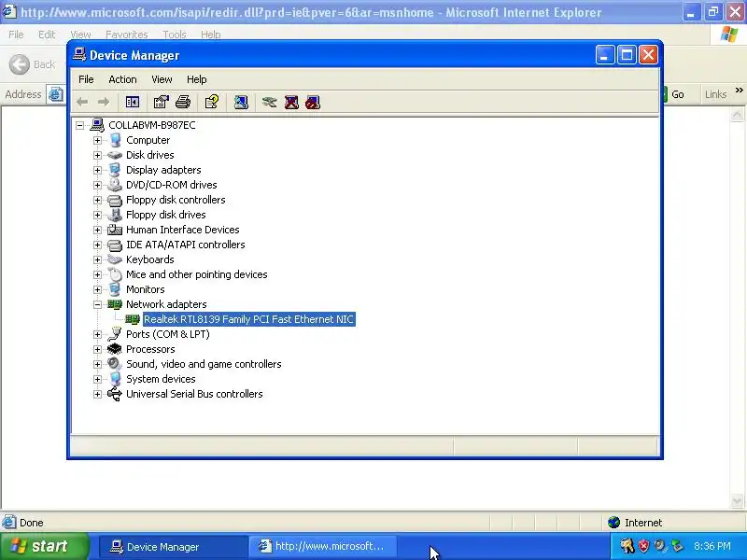Scan for hardware changes via toolbar icon
This screenshot has width=747, height=560.
click(241, 102)
